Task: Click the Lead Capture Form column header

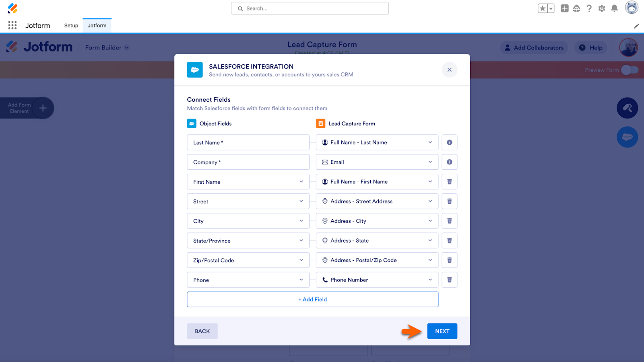Action: 351,123
